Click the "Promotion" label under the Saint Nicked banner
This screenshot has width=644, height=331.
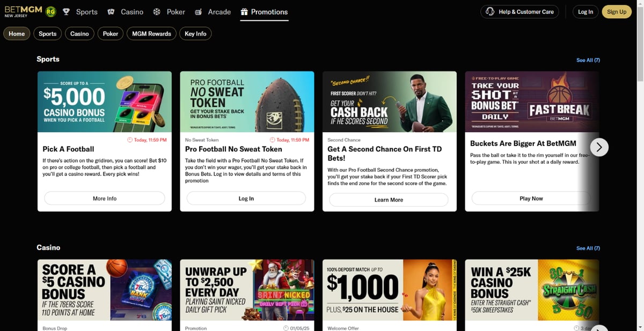pos(196,328)
